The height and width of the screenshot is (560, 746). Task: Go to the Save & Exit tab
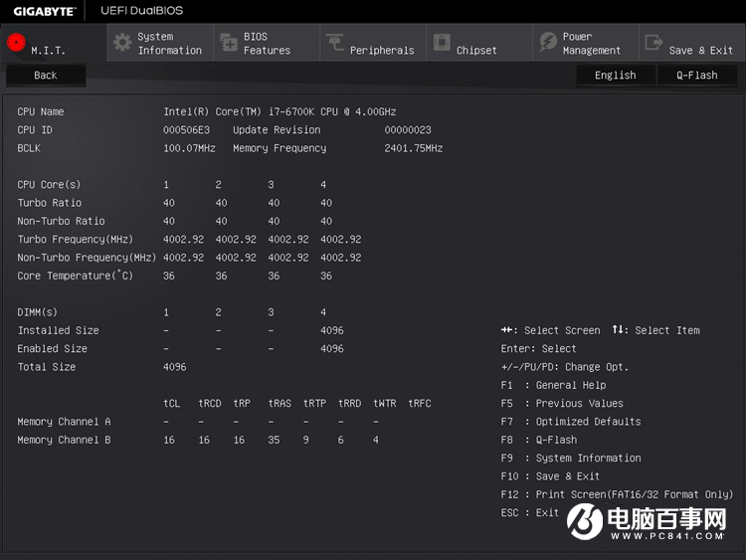700,50
